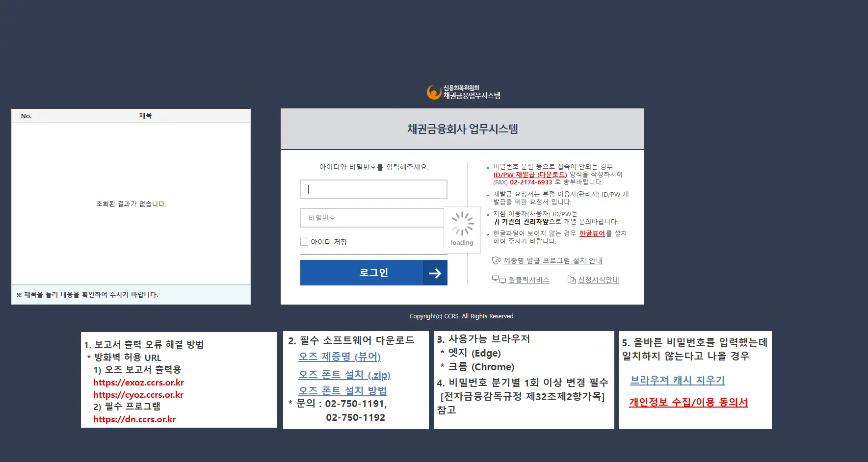Image resolution: width=868 pixels, height=462 pixels.
Task: Click the arrow icon on login button
Action: pos(435,273)
